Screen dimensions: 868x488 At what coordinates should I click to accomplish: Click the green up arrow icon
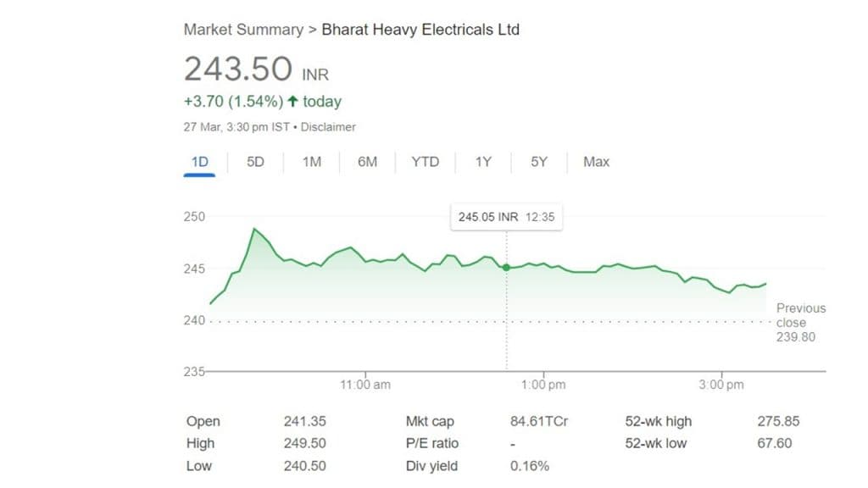[x=292, y=102]
